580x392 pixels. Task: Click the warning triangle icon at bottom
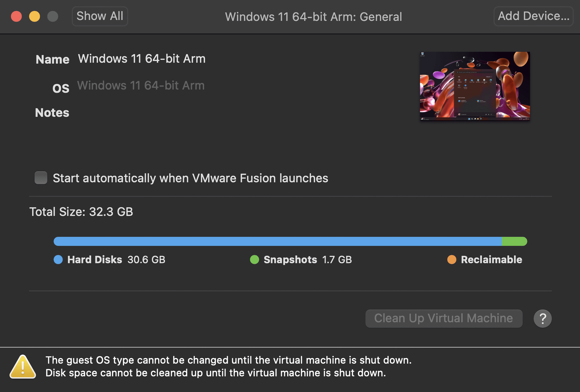pos(23,366)
